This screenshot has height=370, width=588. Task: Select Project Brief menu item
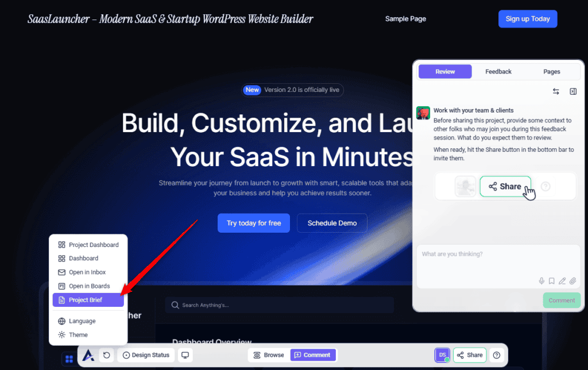pyautogui.click(x=88, y=300)
